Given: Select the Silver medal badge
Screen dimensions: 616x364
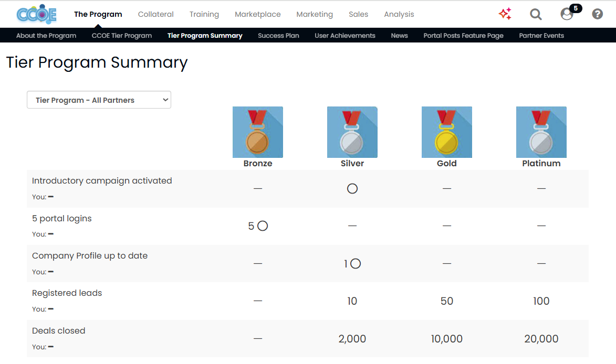Looking at the screenshot, I should 352,132.
